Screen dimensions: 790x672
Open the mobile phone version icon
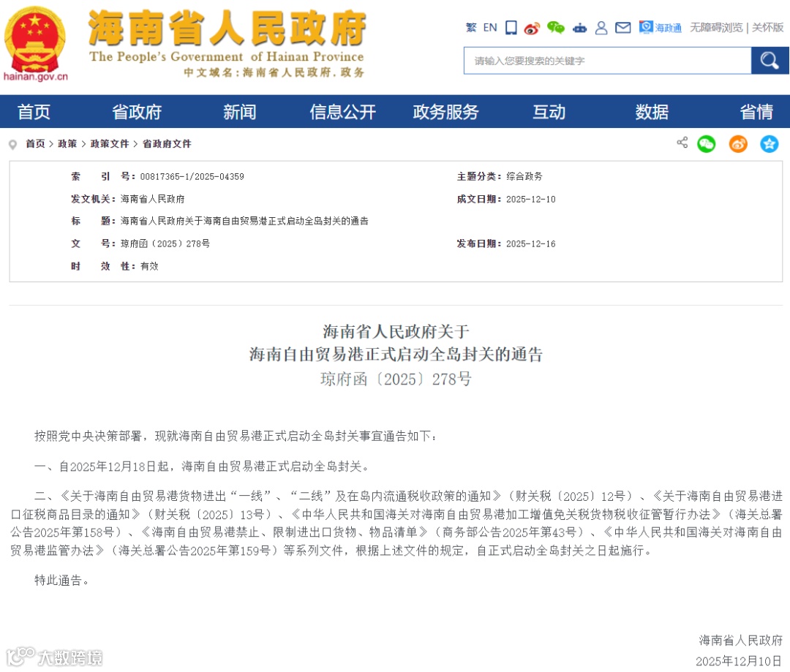pyautogui.click(x=510, y=27)
